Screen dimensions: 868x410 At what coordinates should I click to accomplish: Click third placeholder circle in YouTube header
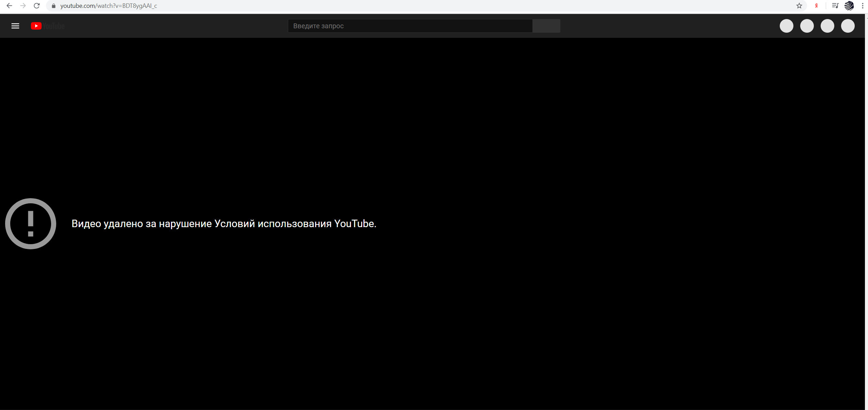click(x=827, y=26)
